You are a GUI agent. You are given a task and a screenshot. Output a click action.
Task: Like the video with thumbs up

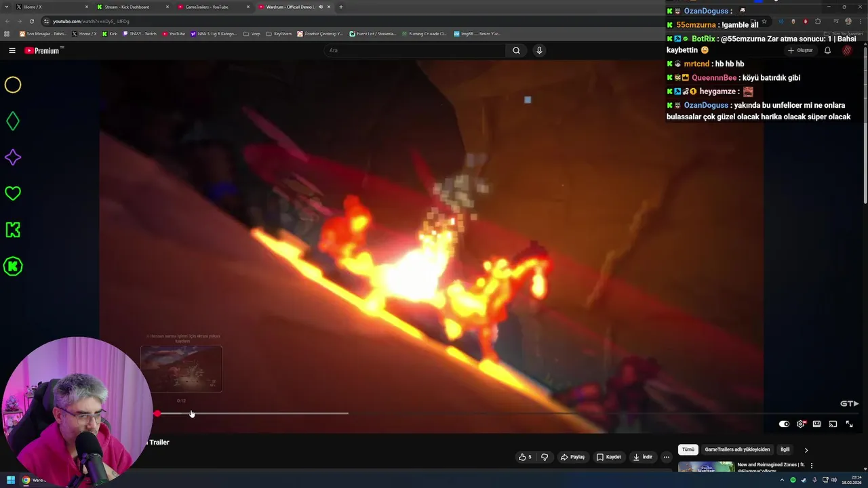tap(525, 457)
